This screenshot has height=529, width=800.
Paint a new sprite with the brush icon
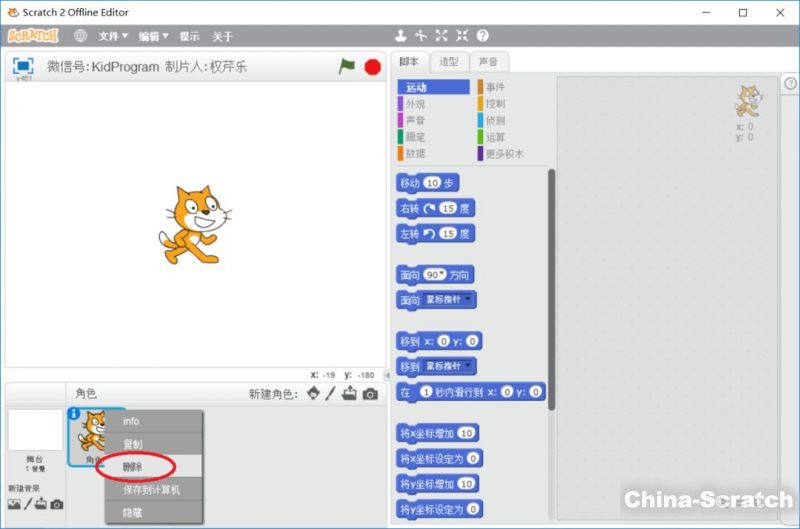click(330, 394)
